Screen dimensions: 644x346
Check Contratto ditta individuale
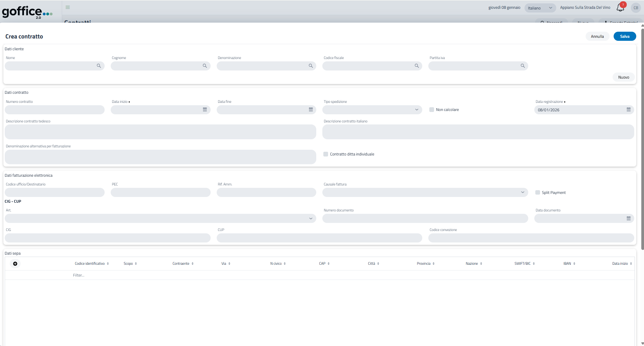tap(326, 154)
